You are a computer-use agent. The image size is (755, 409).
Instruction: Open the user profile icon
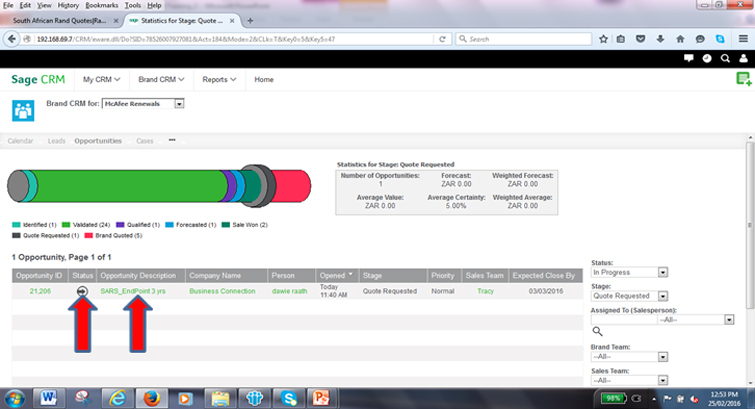pos(743,58)
